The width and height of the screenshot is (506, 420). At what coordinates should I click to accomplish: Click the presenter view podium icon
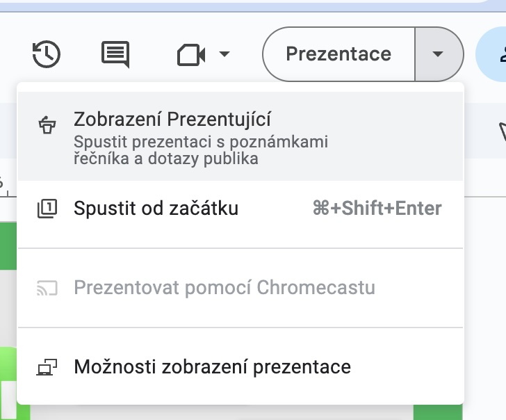coord(47,125)
